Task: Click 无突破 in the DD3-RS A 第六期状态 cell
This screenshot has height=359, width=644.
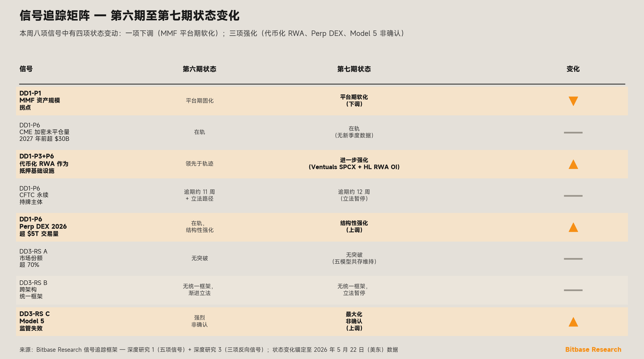Action: tap(200, 258)
